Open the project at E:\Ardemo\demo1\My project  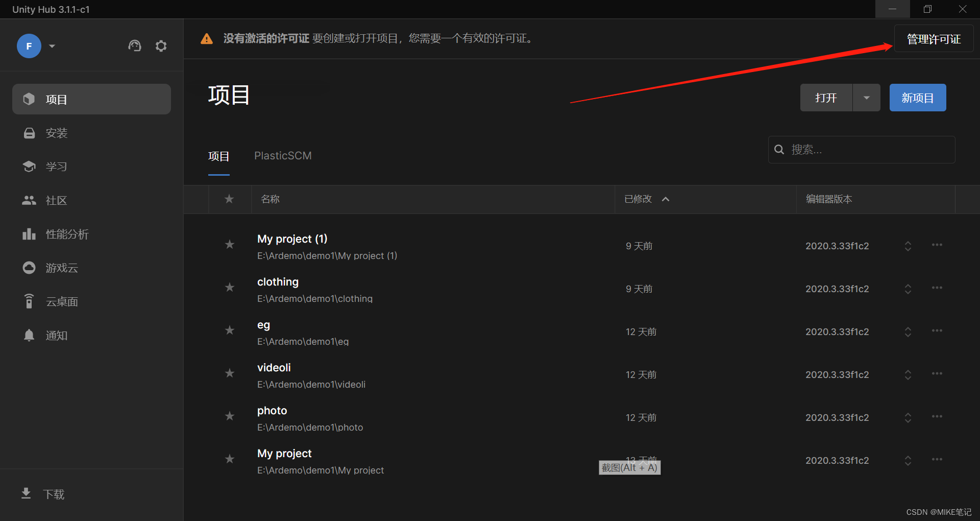[284, 454]
